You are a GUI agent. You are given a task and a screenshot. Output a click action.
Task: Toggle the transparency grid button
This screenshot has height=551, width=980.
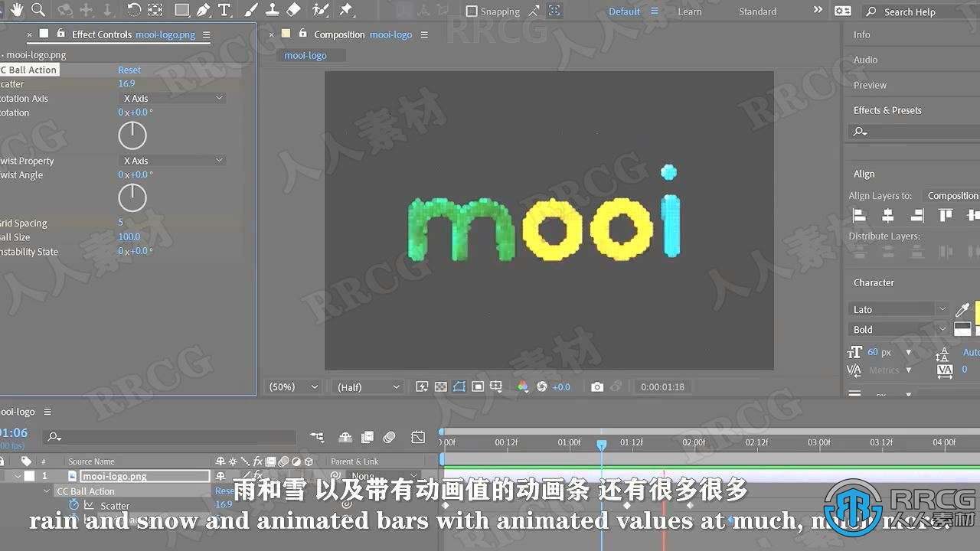click(x=440, y=387)
